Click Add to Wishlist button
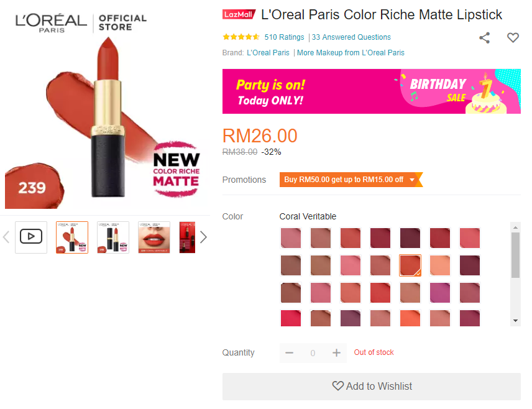Screen dimensions: 532x409 pos(372,386)
